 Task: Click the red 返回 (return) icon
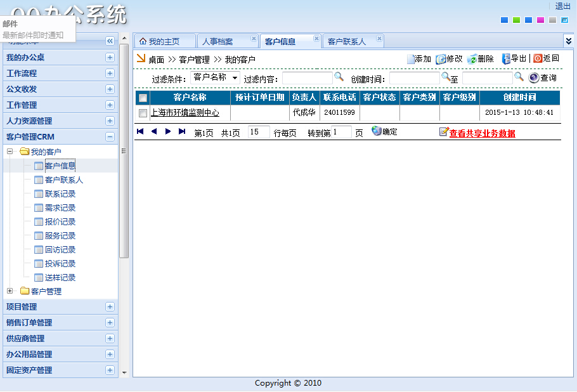click(538, 58)
